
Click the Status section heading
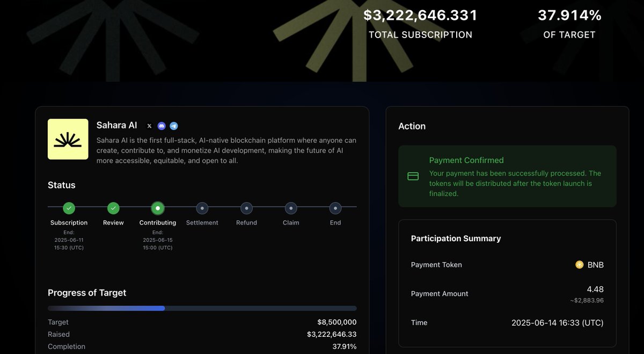pyautogui.click(x=62, y=185)
